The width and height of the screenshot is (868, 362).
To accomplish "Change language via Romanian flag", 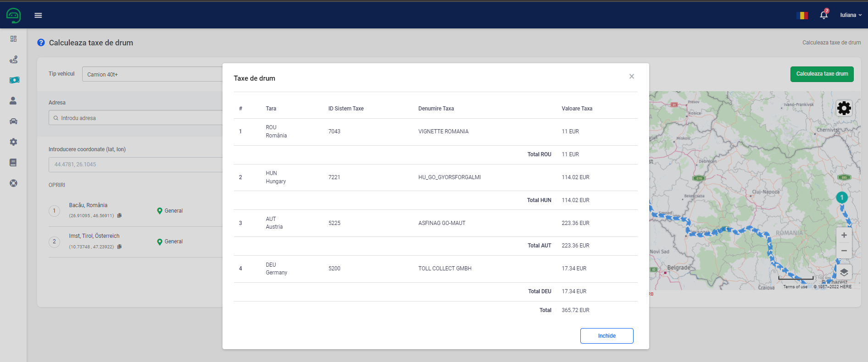I will (x=803, y=15).
